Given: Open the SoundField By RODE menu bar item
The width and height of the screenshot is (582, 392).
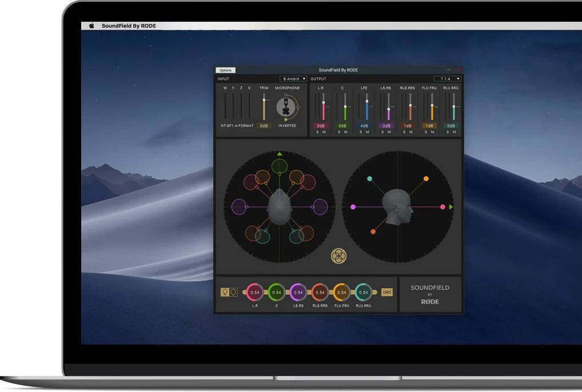Looking at the screenshot, I should tap(129, 26).
